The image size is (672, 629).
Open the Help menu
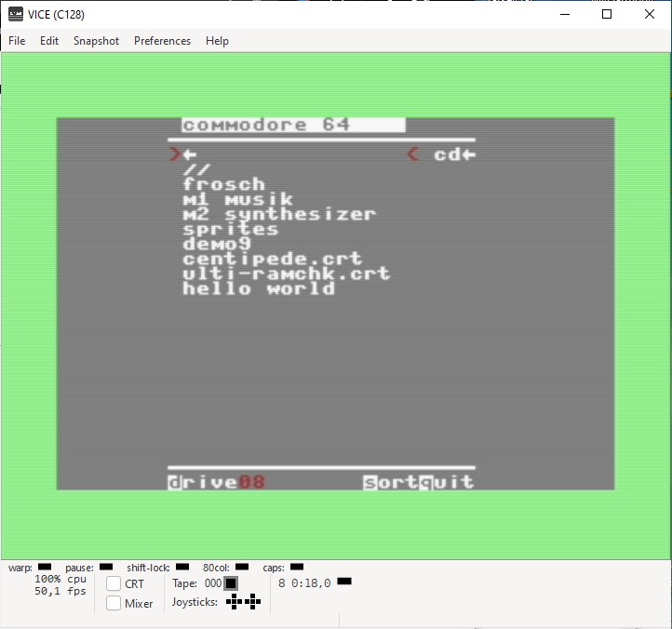[217, 41]
